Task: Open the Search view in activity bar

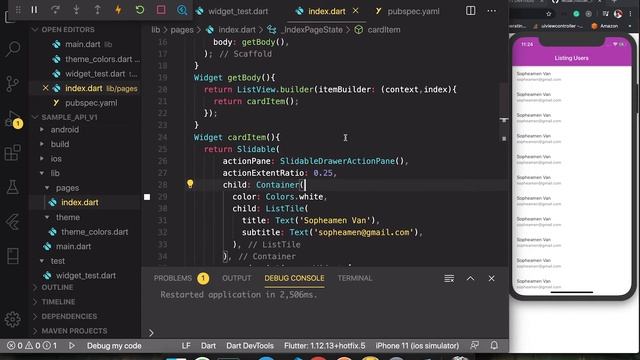Action: pyautogui.click(x=13, y=49)
